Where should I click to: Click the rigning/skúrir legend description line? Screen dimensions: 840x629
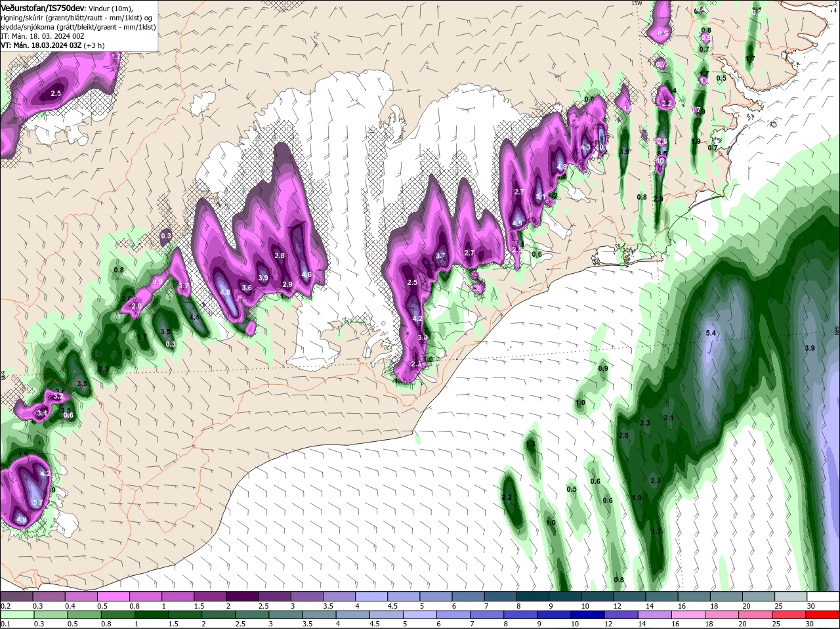[77, 17]
